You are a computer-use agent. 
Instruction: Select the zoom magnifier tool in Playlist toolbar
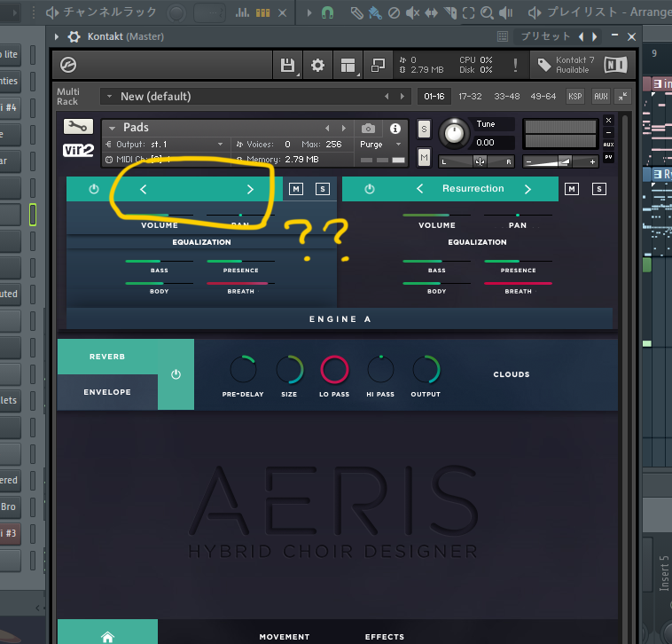pyautogui.click(x=487, y=13)
